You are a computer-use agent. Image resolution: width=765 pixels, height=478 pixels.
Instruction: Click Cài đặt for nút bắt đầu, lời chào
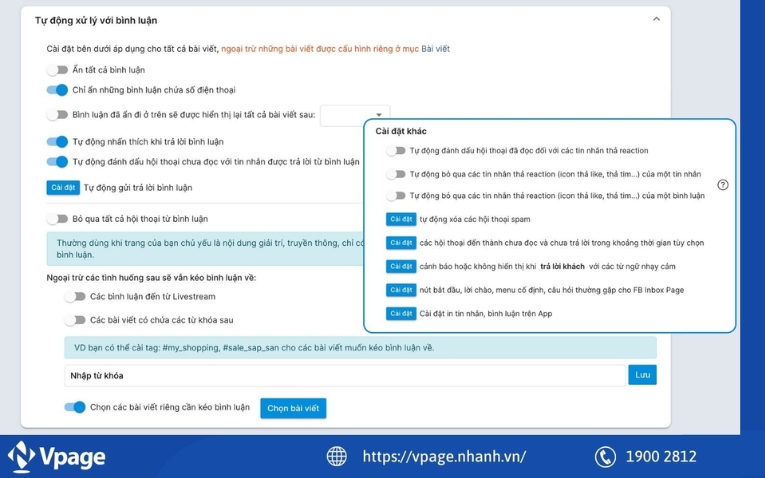(401, 290)
